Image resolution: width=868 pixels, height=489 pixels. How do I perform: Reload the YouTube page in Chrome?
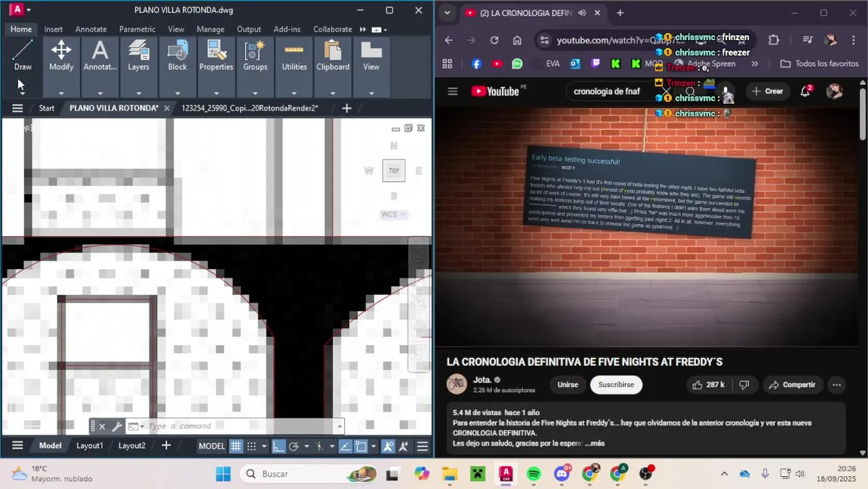click(494, 40)
